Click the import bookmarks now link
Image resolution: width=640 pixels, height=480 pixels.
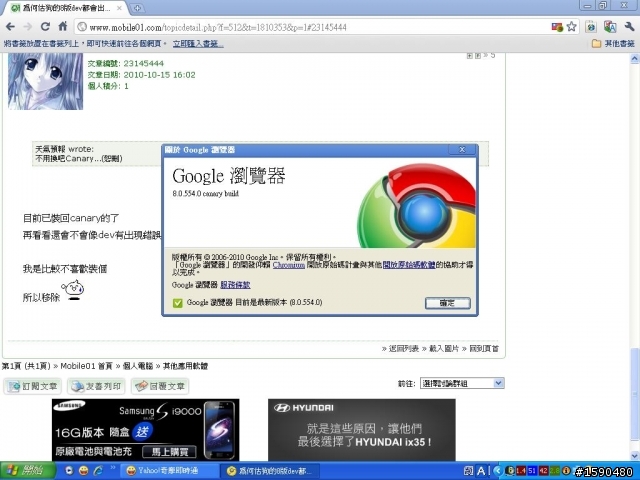click(198, 44)
